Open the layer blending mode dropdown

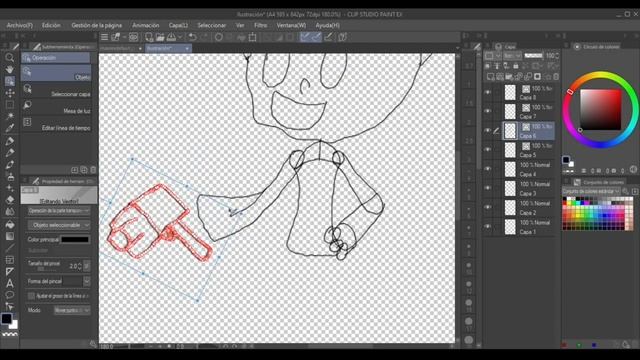tap(512, 56)
